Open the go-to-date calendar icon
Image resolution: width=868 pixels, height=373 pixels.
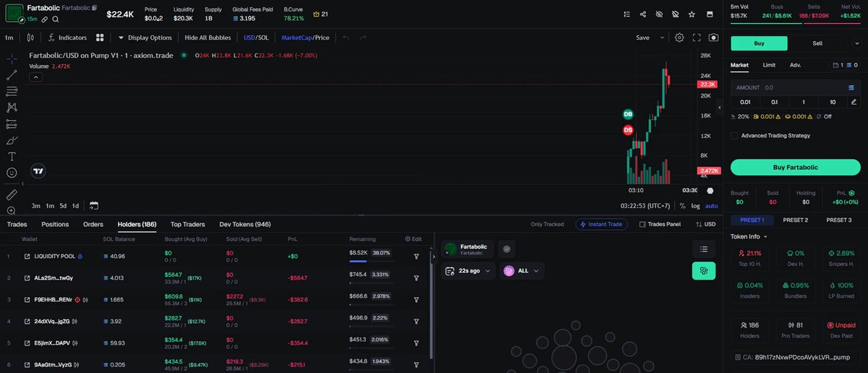(94, 205)
